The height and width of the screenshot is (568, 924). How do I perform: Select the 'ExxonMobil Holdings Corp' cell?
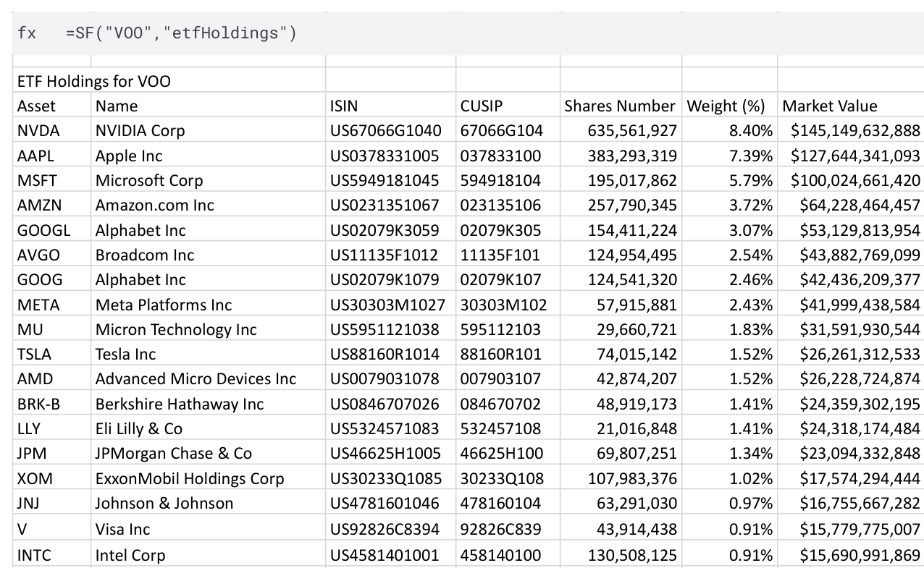tap(209, 478)
